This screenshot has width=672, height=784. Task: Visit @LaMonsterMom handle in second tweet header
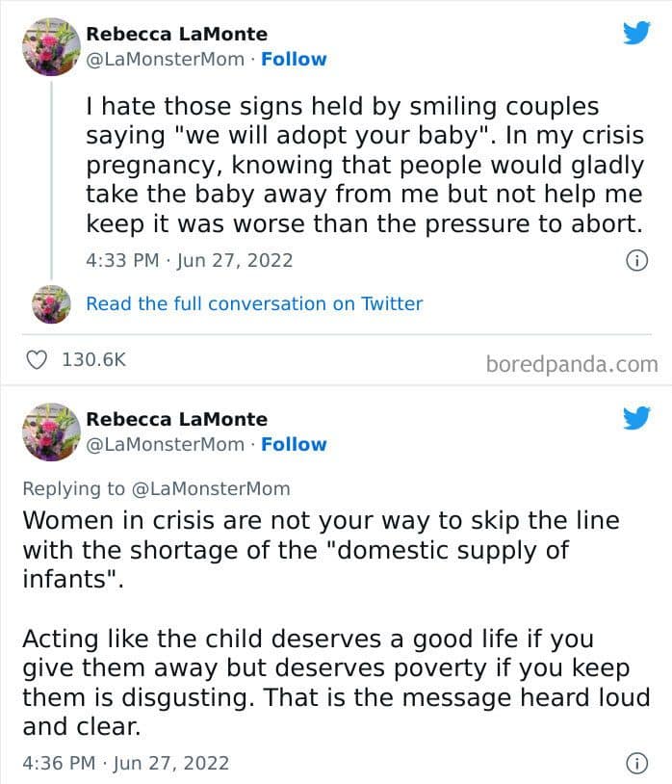point(165,444)
